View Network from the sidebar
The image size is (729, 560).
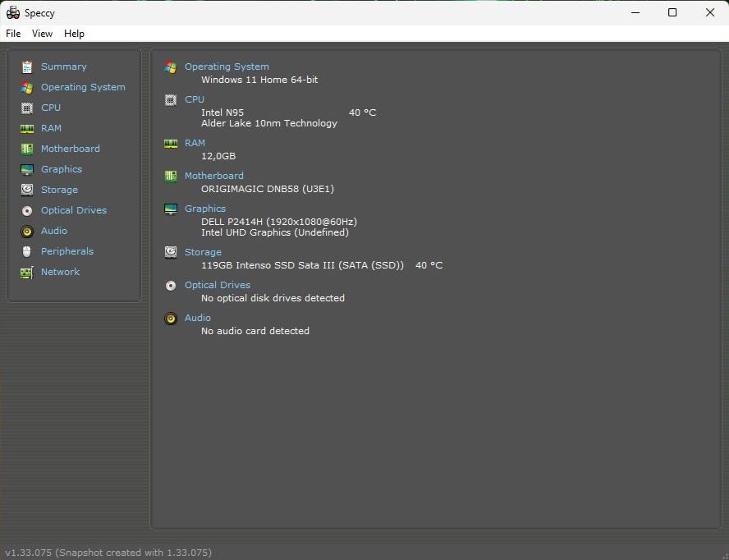[60, 272]
